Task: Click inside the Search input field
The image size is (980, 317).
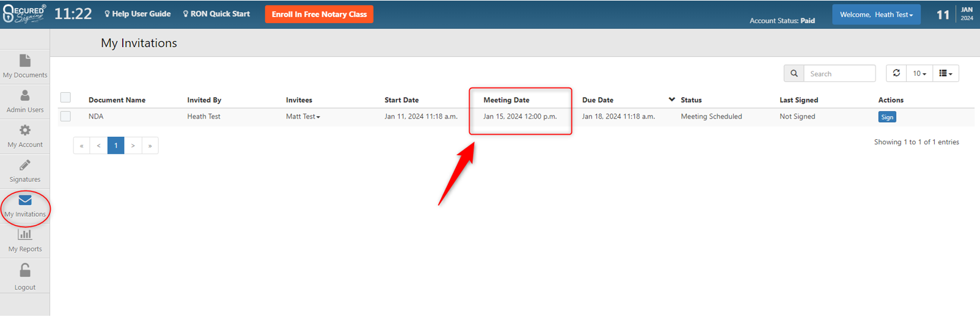Action: pos(839,73)
